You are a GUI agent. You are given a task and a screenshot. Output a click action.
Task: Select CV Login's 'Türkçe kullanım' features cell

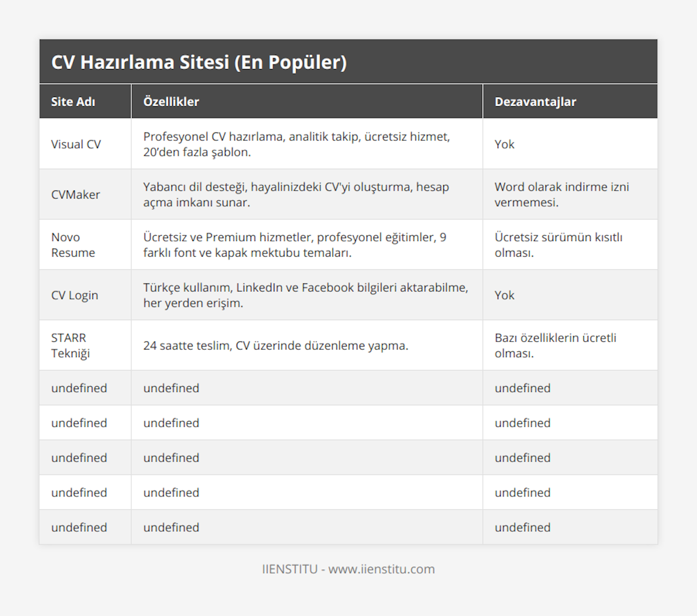click(x=306, y=295)
